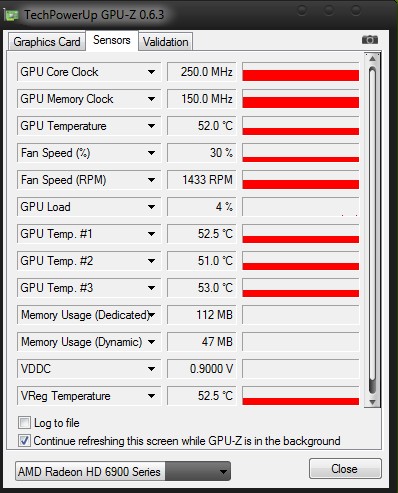Viewport: 398px width, 493px height.
Task: Switch to the Graphics Card tab
Action: pos(47,42)
